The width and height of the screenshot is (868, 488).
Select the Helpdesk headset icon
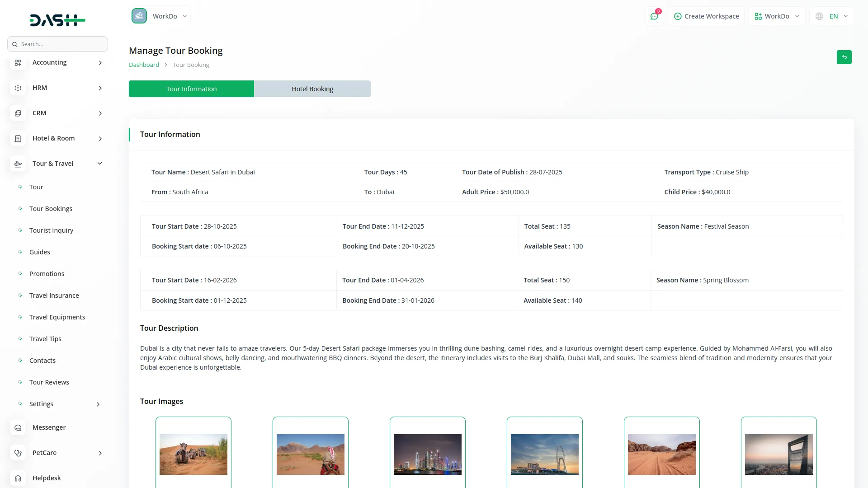tap(18, 478)
